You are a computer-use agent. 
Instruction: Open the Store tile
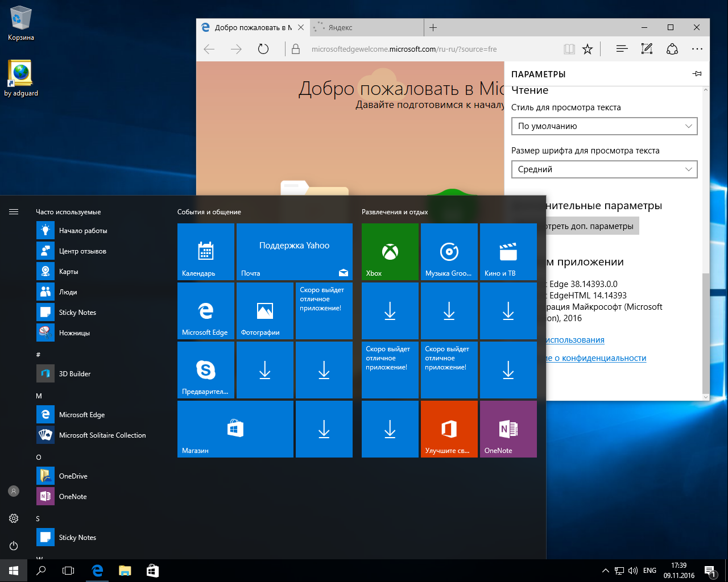(235, 429)
